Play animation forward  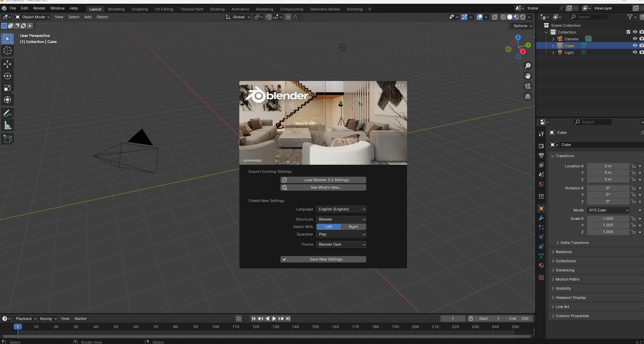tap(274, 319)
